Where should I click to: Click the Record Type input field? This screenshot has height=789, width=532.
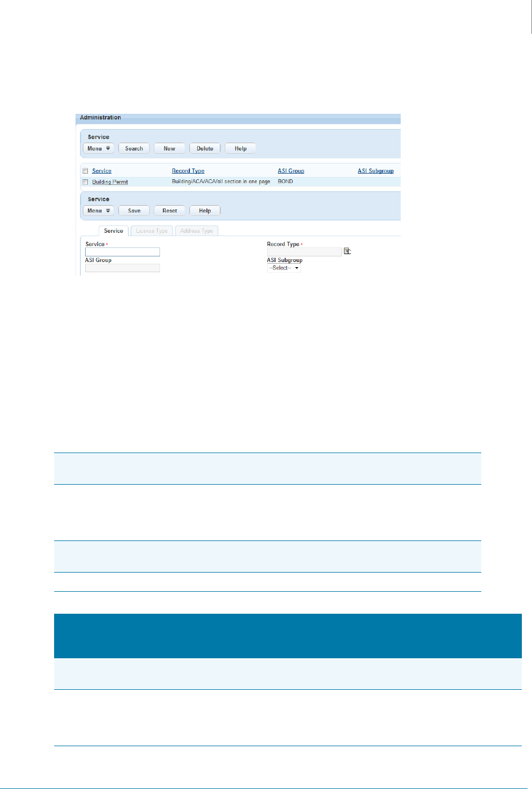point(304,252)
